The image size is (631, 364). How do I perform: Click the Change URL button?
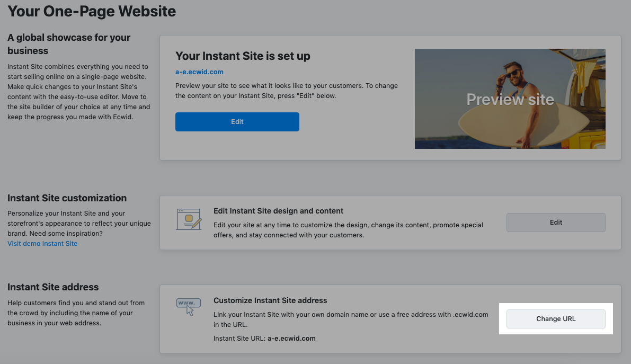(x=556, y=318)
